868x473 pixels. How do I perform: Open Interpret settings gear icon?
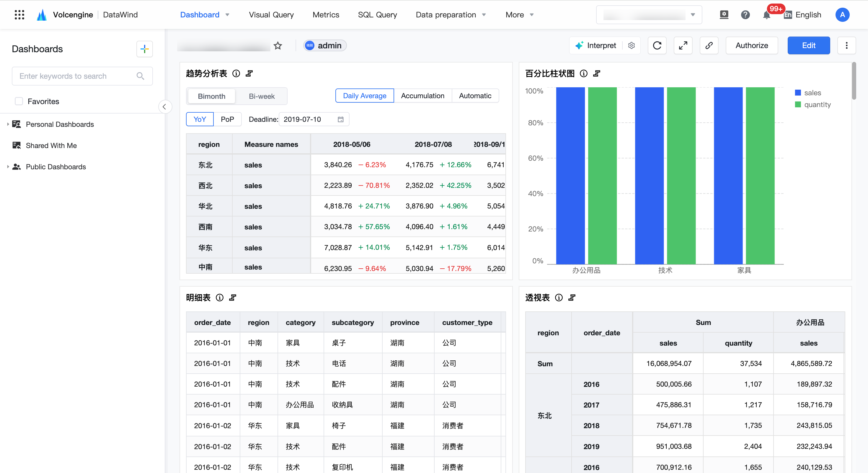(632, 45)
